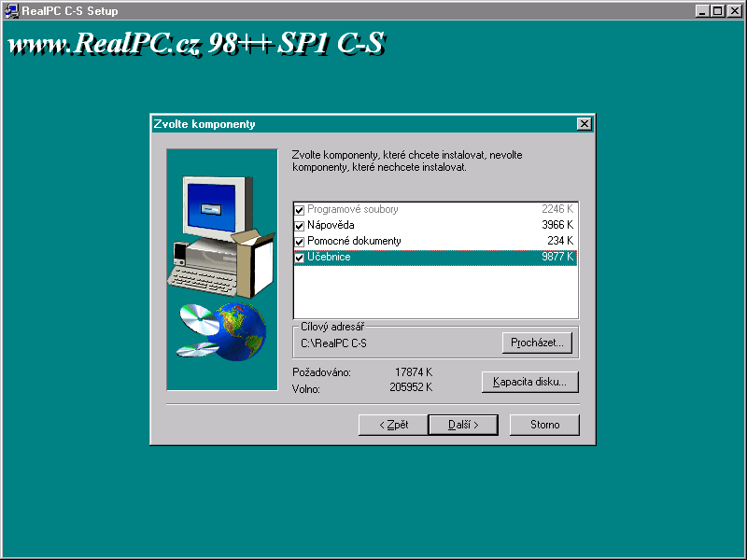Toggle the Programové soubory checkbox
This screenshot has height=560, width=747.
point(300,210)
